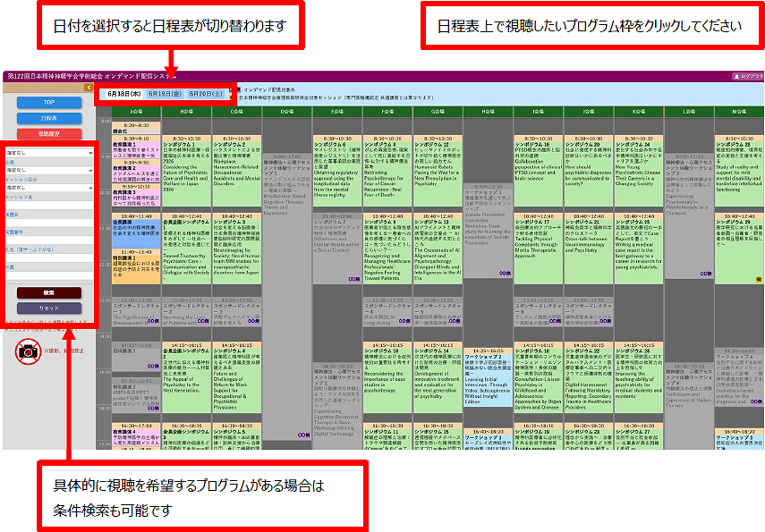Open 会長企画シンポジウム 2 Appeal of Psychiatry session

tap(186, 376)
